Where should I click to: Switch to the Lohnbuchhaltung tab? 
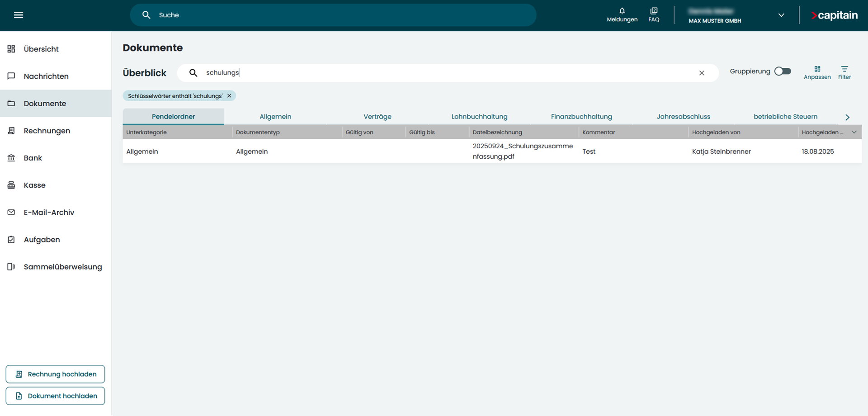pyautogui.click(x=479, y=117)
